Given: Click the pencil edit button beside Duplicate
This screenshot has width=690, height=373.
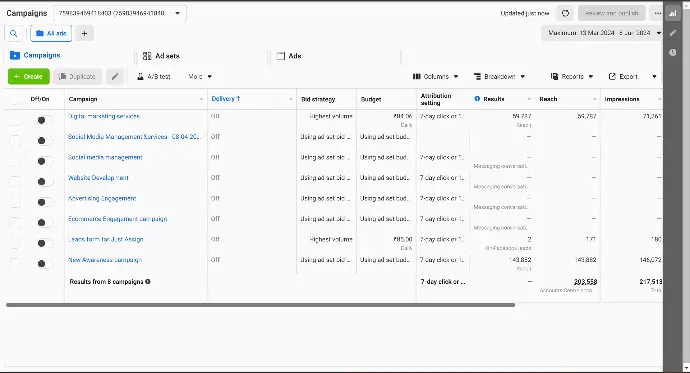Looking at the screenshot, I should [x=115, y=77].
